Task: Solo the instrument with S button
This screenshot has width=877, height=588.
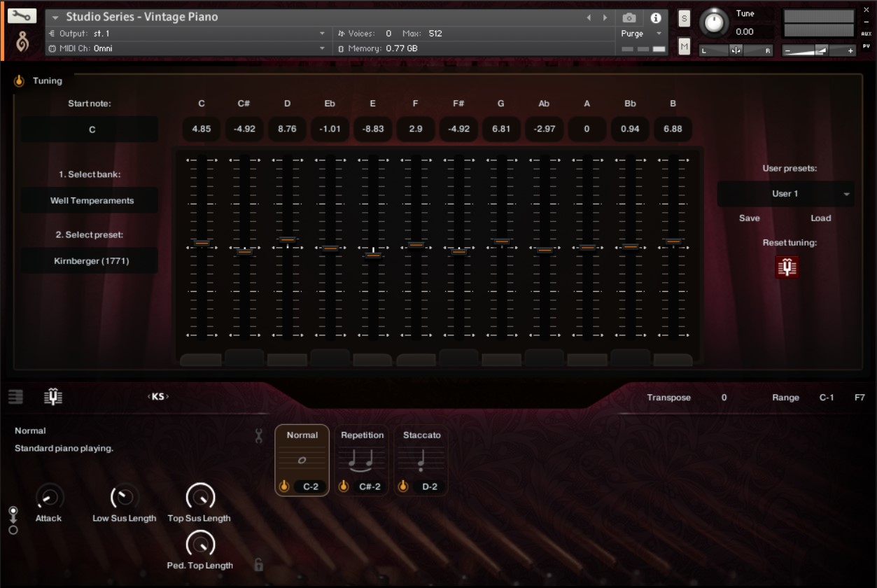Action: point(684,19)
